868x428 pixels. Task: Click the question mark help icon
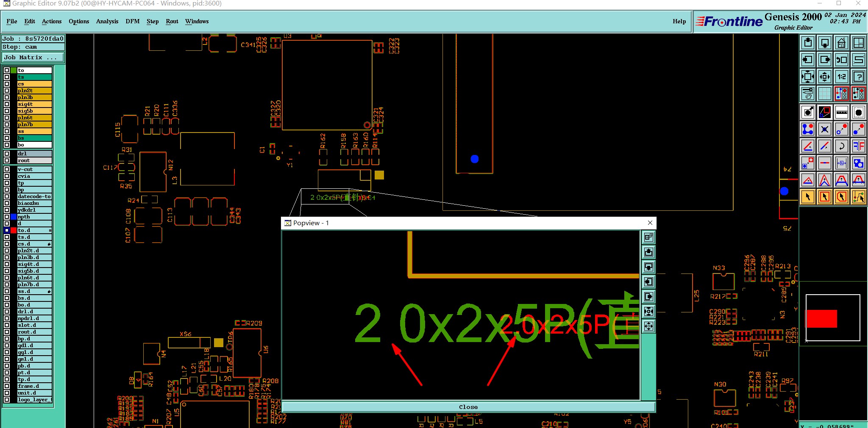pyautogui.click(x=859, y=77)
